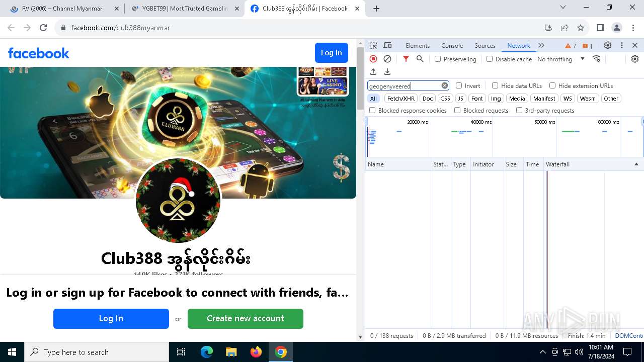Sort by Waterfall column arrow
Viewport: 644px width, 362px height.
[x=636, y=164]
